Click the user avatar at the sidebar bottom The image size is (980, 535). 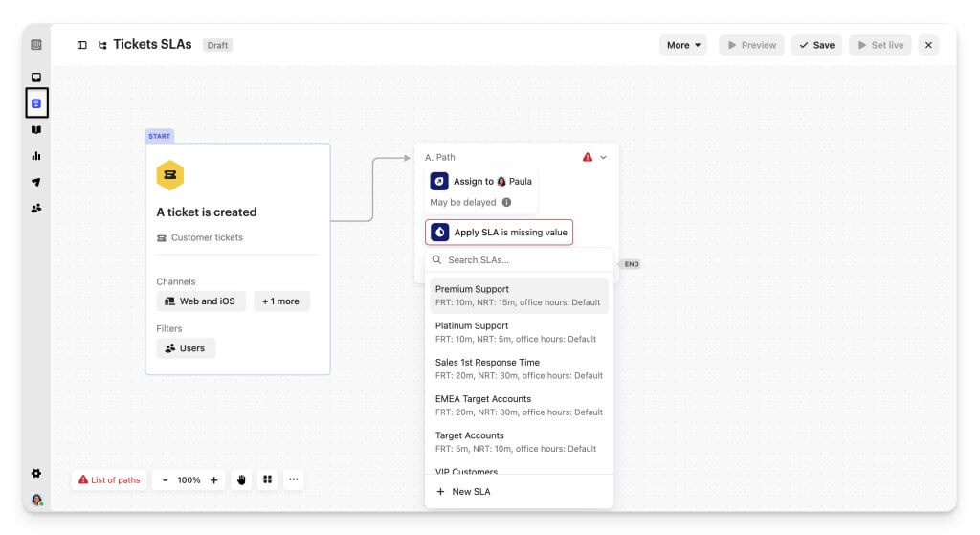[37, 500]
